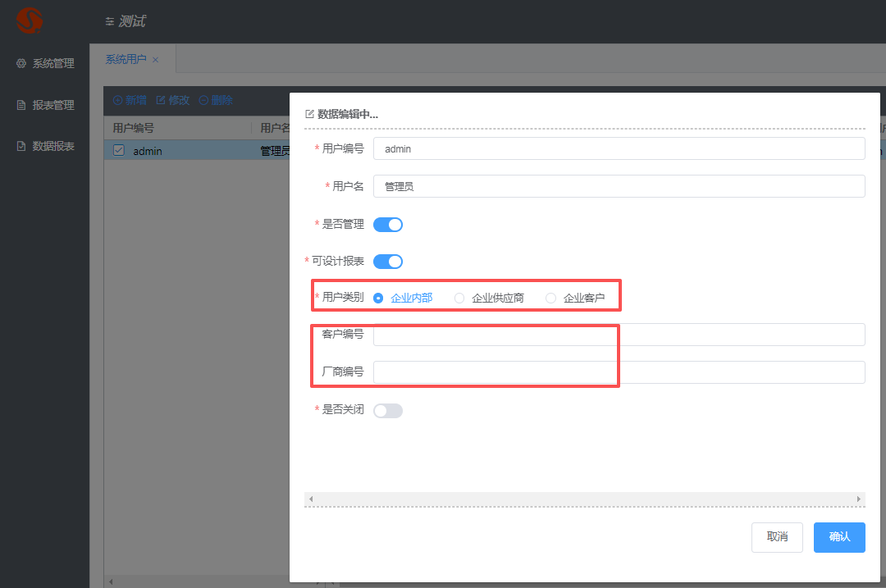The height and width of the screenshot is (588, 886).
Task: Close the 系统用户 tab
Action: tap(156, 60)
